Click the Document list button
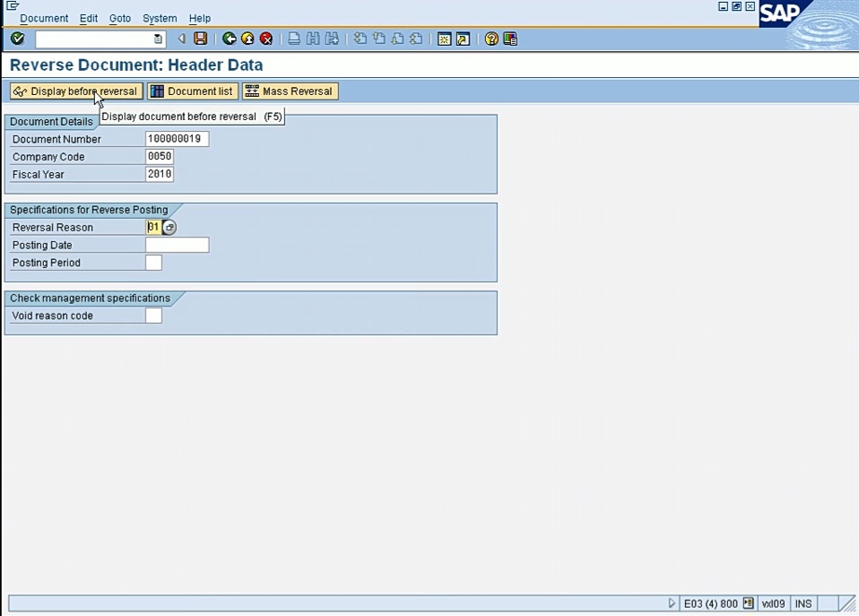Screen dimensions: 859x616 pyautogui.click(x=192, y=91)
